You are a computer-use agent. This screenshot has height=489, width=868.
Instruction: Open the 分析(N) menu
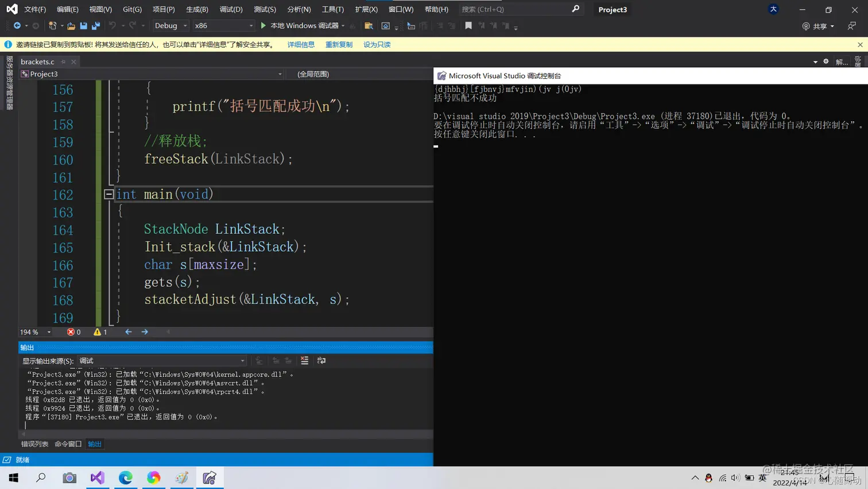(x=299, y=9)
